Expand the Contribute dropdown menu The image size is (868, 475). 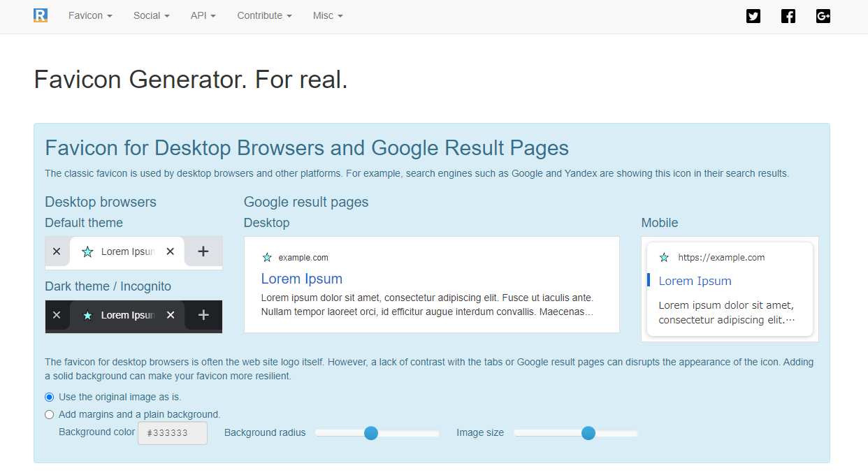264,15
